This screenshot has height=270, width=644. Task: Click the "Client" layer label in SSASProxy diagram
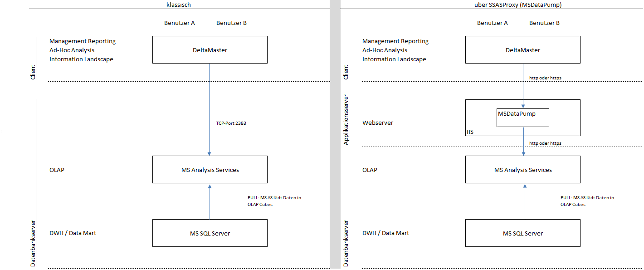(x=346, y=72)
